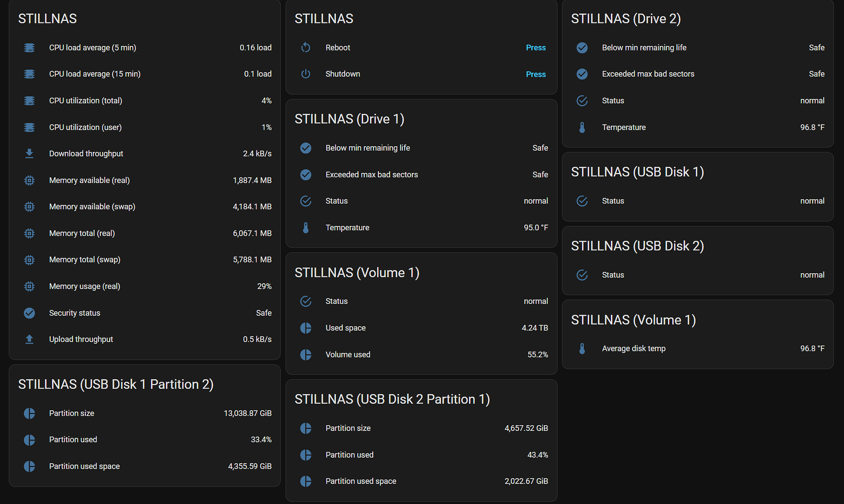
Task: Click USB Disk 1 Partition used space
Action: (84, 466)
